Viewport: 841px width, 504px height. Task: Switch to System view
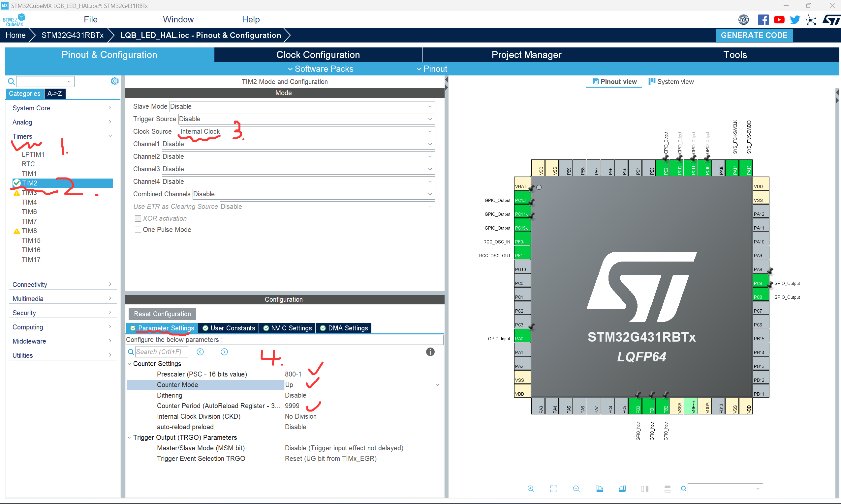[x=671, y=82]
